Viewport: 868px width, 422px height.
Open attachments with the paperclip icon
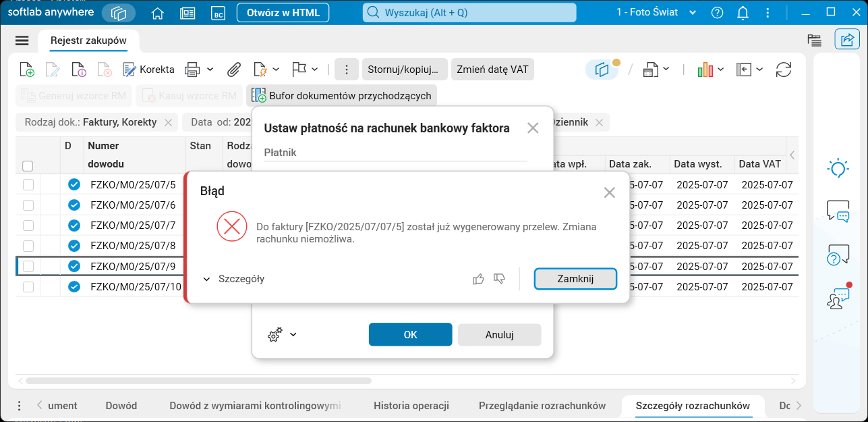point(234,69)
